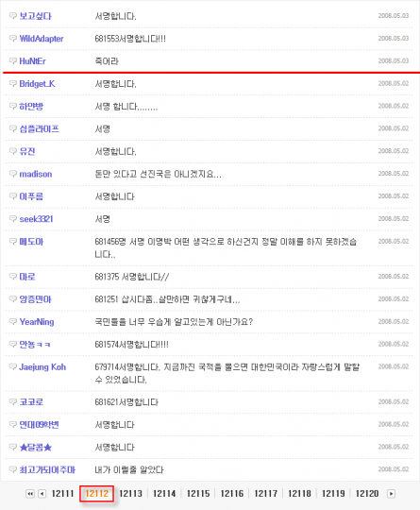
Task: Open user profile WildAdapter
Action: tap(42, 39)
